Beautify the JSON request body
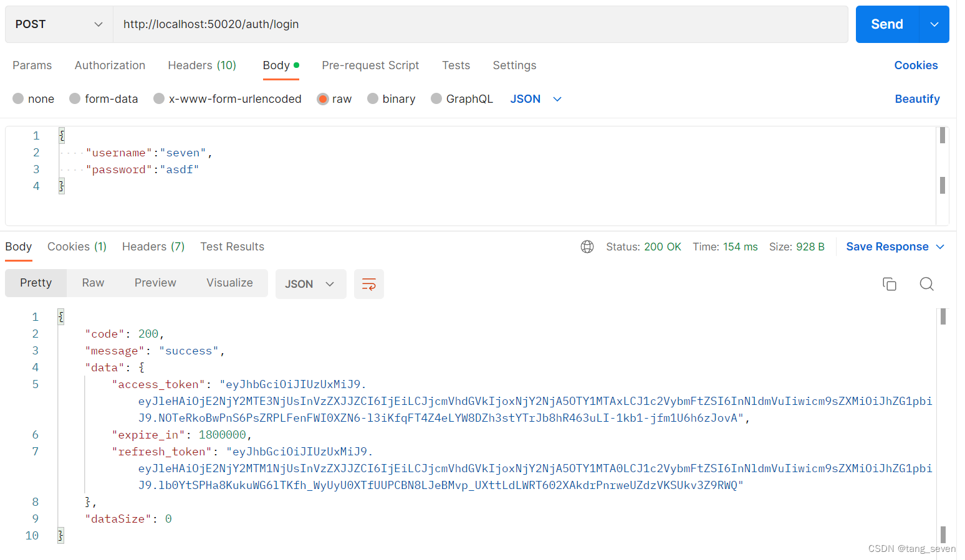The width and height of the screenshot is (965, 560). tap(917, 98)
